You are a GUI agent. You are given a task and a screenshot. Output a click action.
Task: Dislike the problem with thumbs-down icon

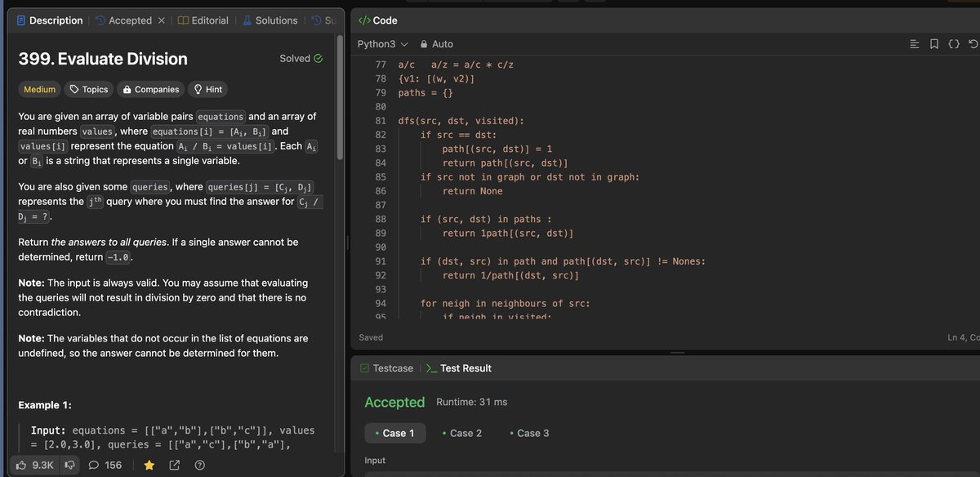pos(70,466)
